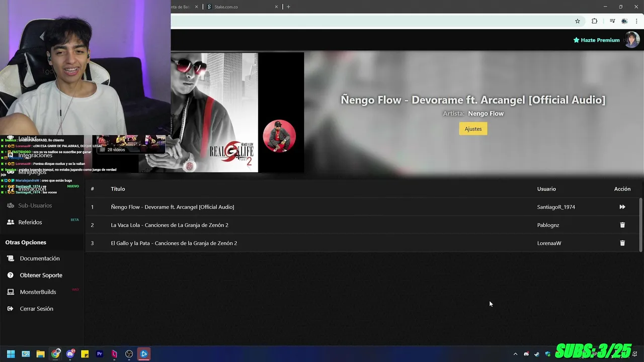This screenshot has width=644, height=362.
Task: Open Documentación in the sidebar
Action: pos(40,258)
